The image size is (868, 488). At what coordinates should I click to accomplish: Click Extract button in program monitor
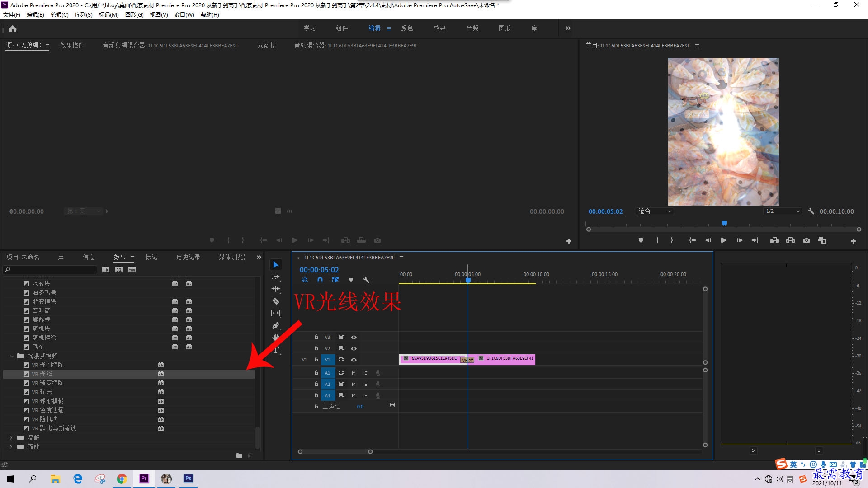790,240
